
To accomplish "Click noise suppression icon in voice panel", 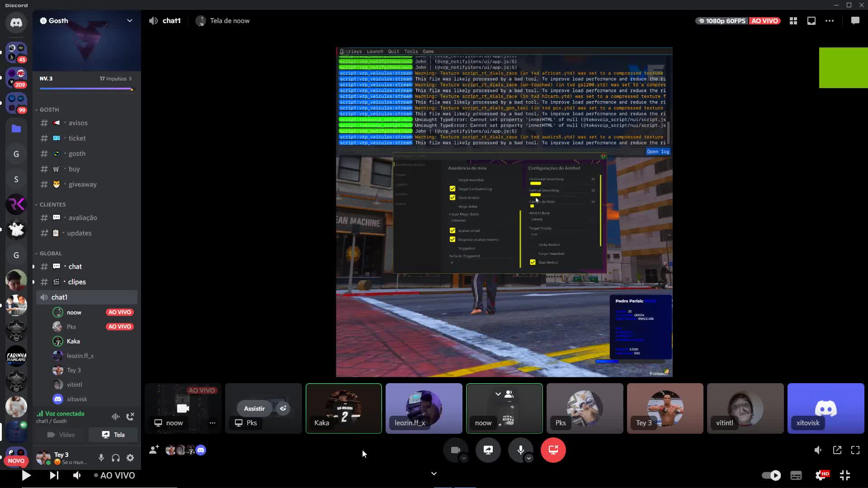I will pyautogui.click(x=116, y=417).
